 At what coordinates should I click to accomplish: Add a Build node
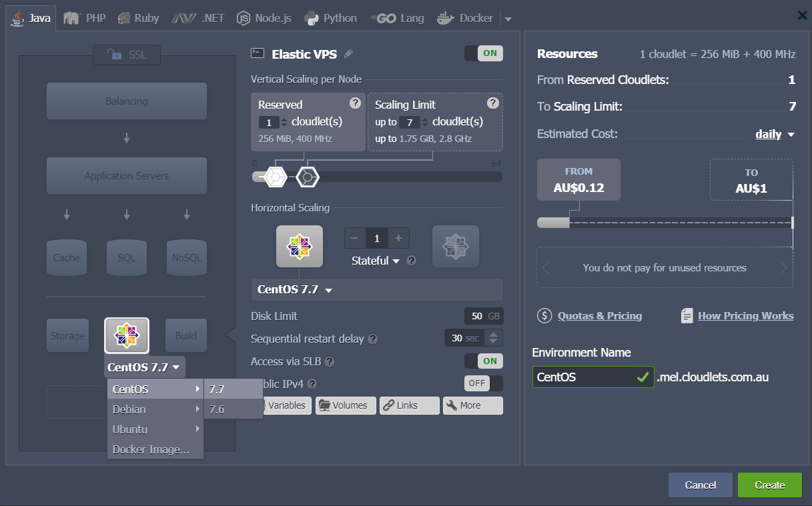point(186,335)
